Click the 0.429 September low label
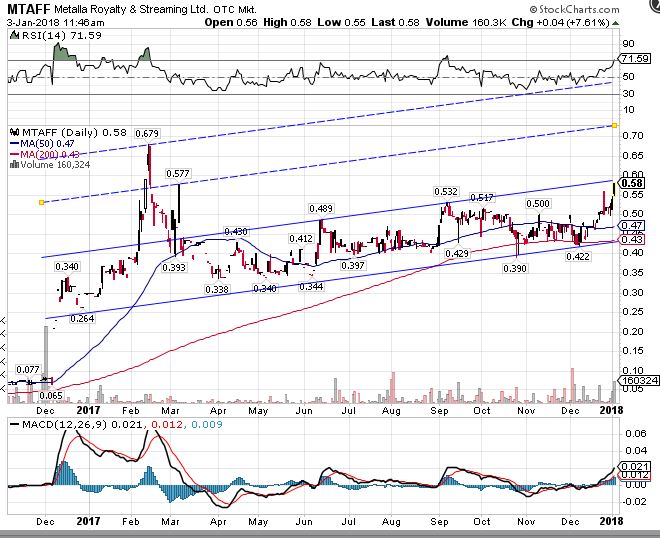 coord(457,253)
